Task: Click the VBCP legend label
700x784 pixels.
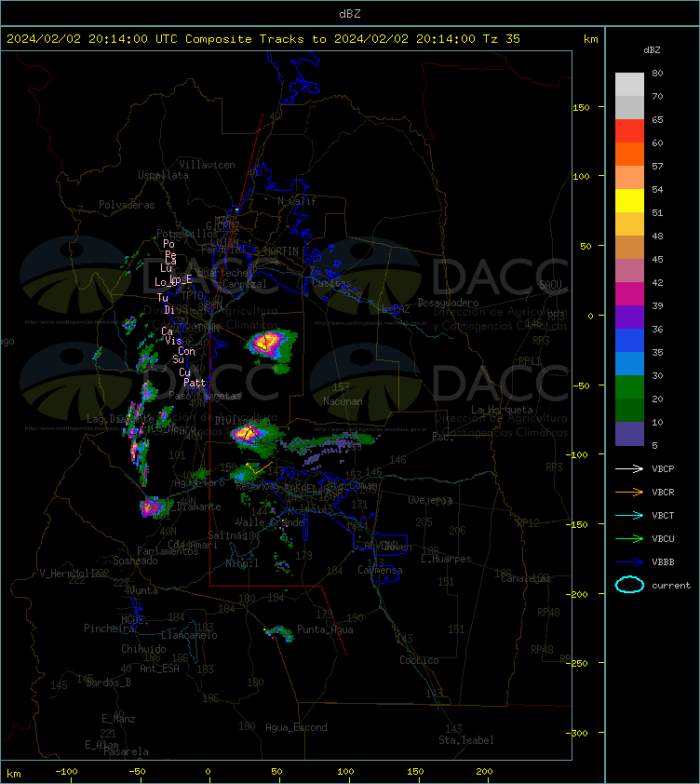Action: 663,468
